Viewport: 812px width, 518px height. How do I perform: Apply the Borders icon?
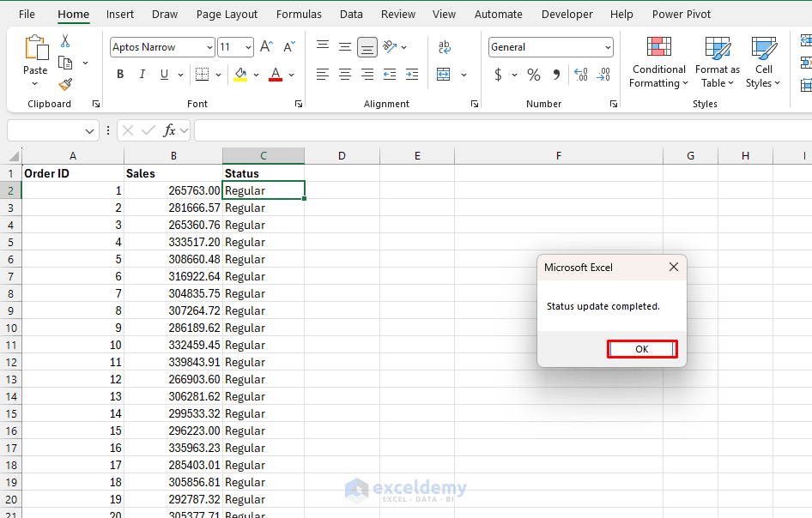pyautogui.click(x=202, y=75)
